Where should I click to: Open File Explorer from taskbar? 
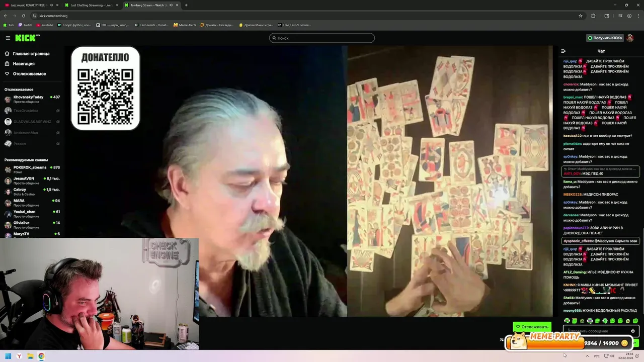(30, 356)
